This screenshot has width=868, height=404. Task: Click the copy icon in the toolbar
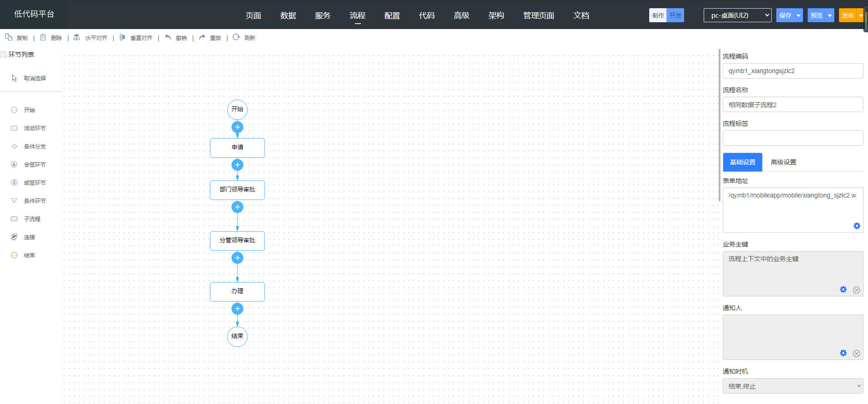point(9,37)
